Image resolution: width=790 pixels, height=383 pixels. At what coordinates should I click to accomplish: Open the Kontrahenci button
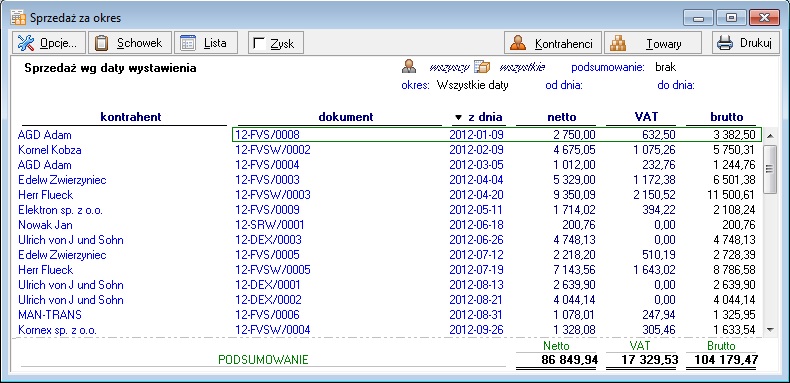(x=553, y=43)
